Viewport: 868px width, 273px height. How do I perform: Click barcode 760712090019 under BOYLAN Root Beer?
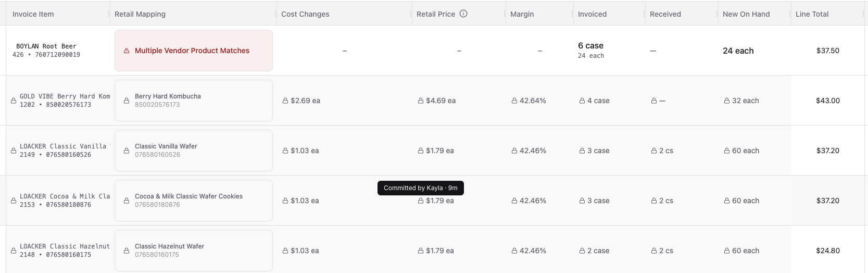[x=57, y=55]
